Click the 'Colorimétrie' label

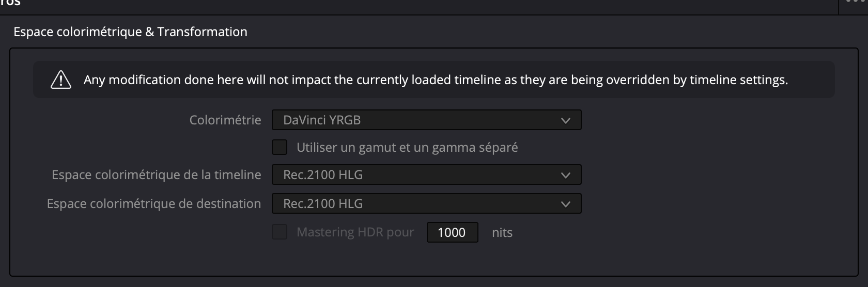(225, 120)
